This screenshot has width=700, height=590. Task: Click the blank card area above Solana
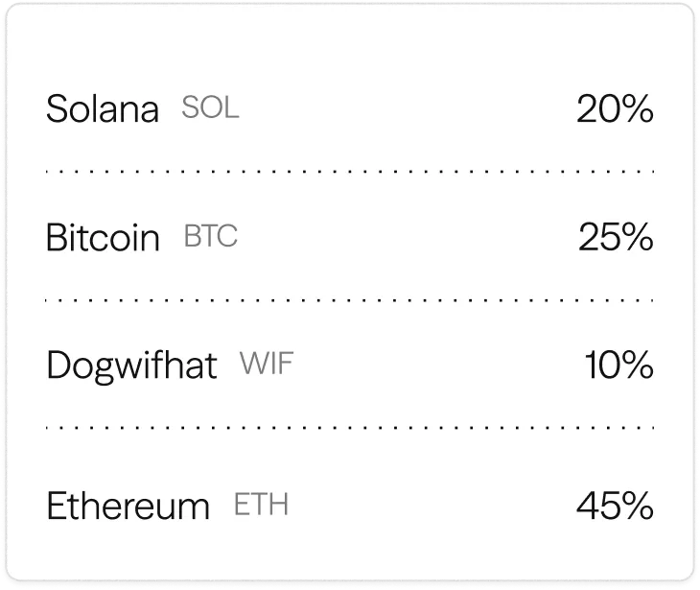[x=350, y=48]
